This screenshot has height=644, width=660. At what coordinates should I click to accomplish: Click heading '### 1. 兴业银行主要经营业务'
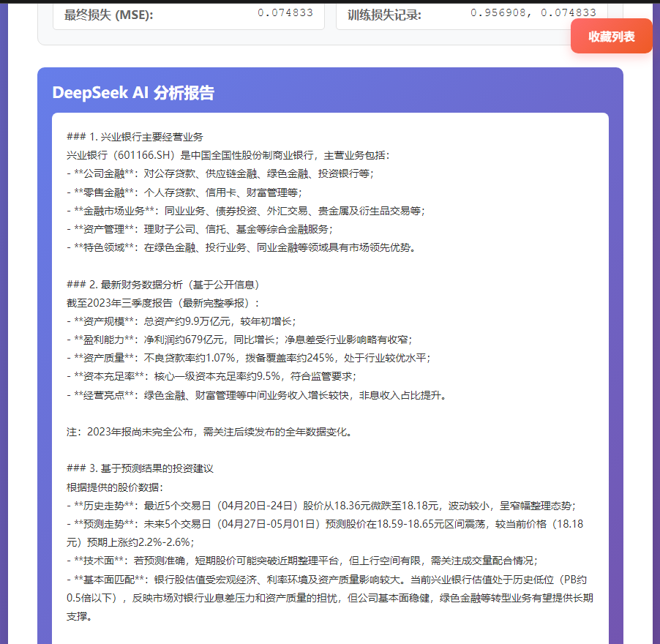coord(135,137)
